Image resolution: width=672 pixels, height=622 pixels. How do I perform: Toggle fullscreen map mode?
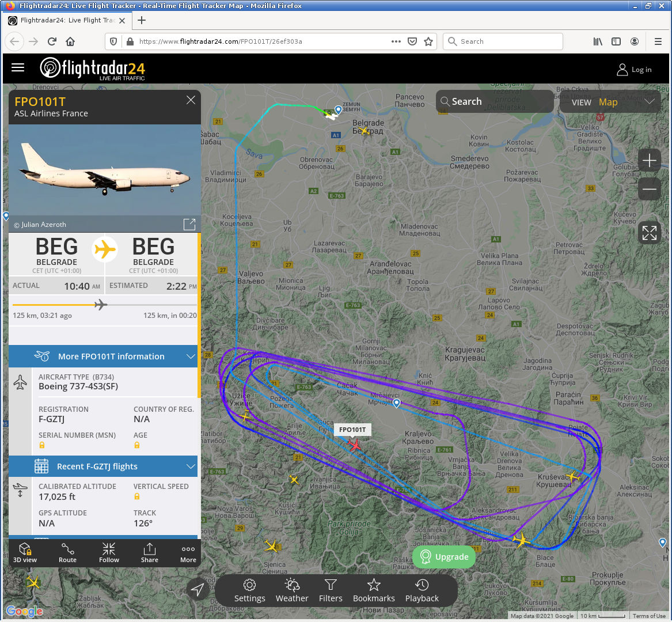pyautogui.click(x=649, y=233)
